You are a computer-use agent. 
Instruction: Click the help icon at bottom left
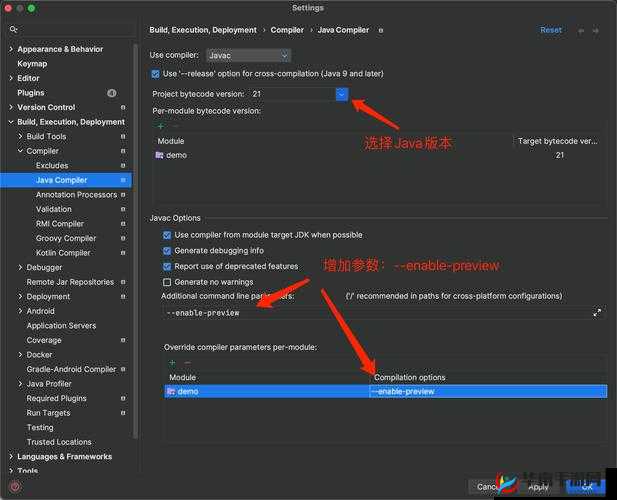pyautogui.click(x=15, y=487)
